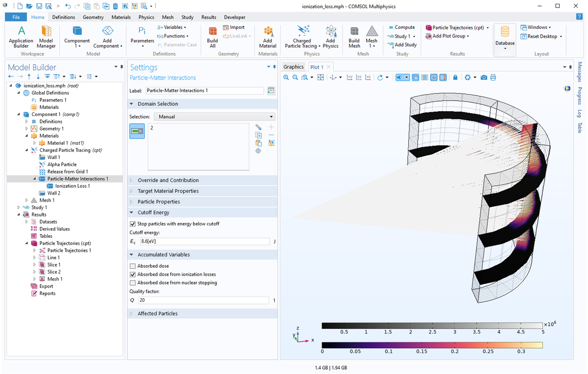
Task: Open Model Manager from the ribbon
Action: click(46, 35)
